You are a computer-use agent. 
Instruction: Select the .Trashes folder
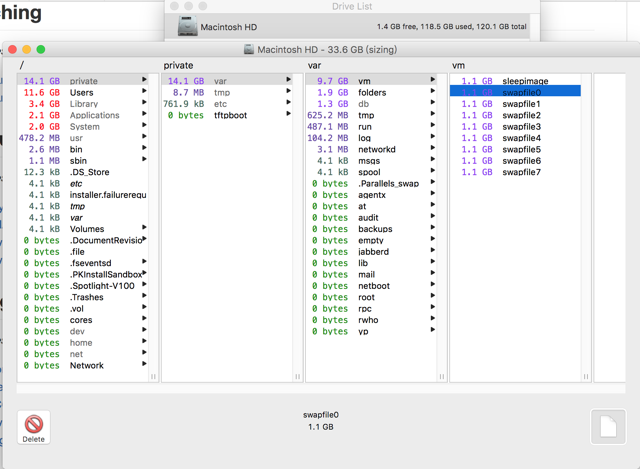click(82, 298)
